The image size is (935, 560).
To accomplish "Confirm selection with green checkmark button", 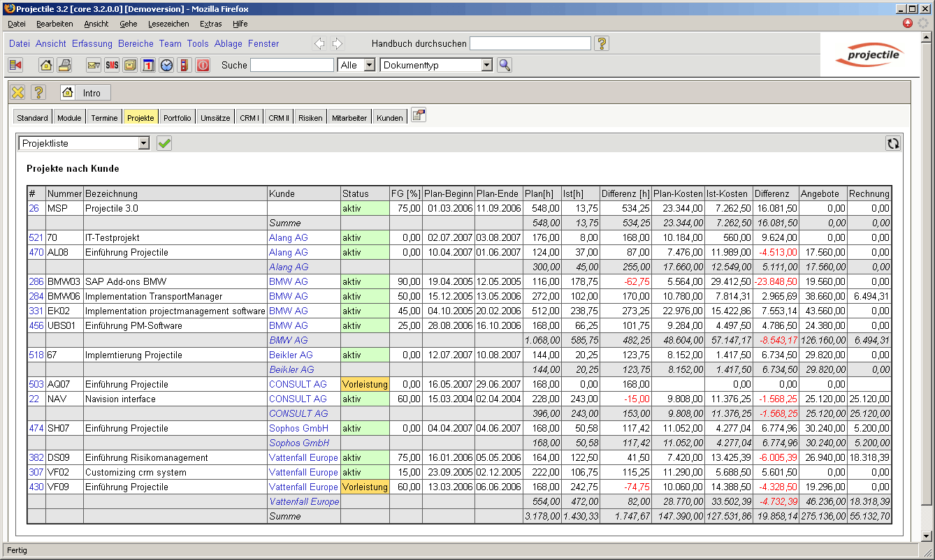I will (164, 143).
